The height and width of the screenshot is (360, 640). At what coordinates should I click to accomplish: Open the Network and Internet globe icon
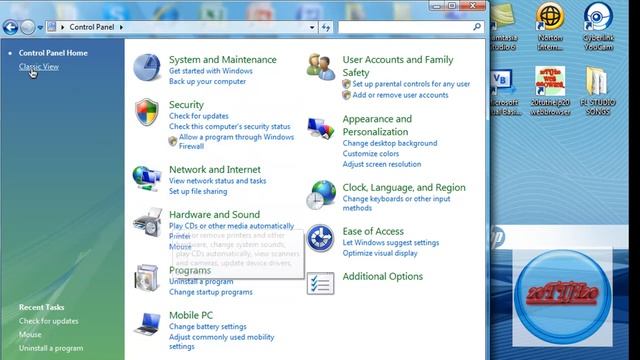(x=147, y=178)
